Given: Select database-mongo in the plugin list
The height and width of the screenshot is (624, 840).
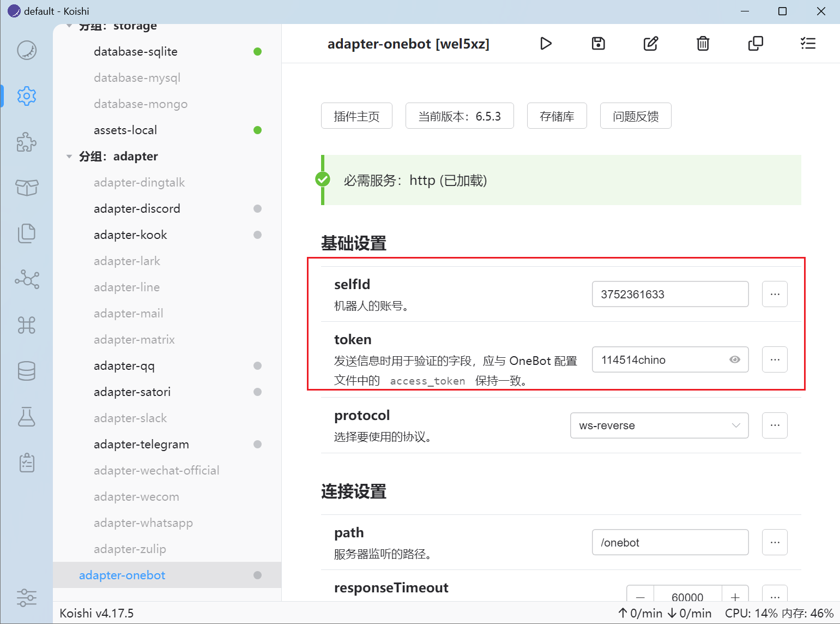Looking at the screenshot, I should pos(167,104).
